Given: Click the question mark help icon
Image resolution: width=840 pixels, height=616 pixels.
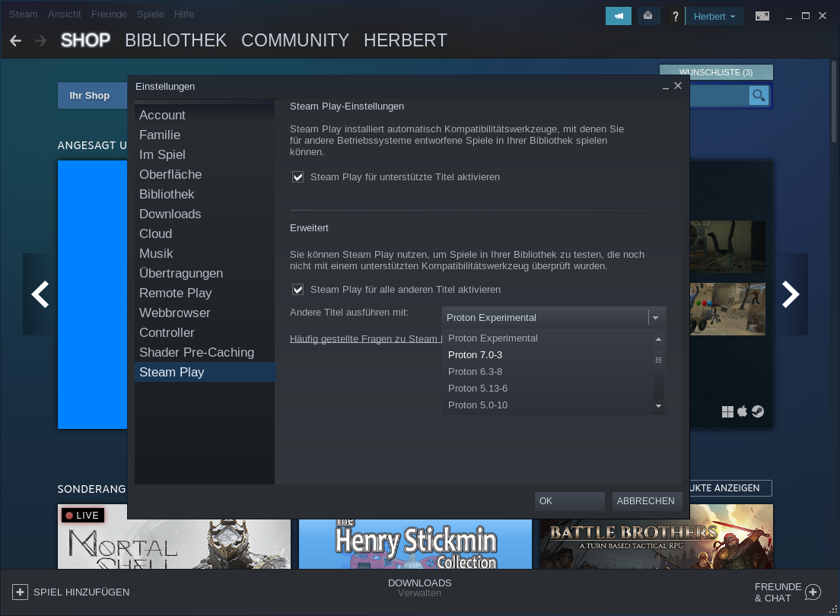Looking at the screenshot, I should (x=675, y=17).
